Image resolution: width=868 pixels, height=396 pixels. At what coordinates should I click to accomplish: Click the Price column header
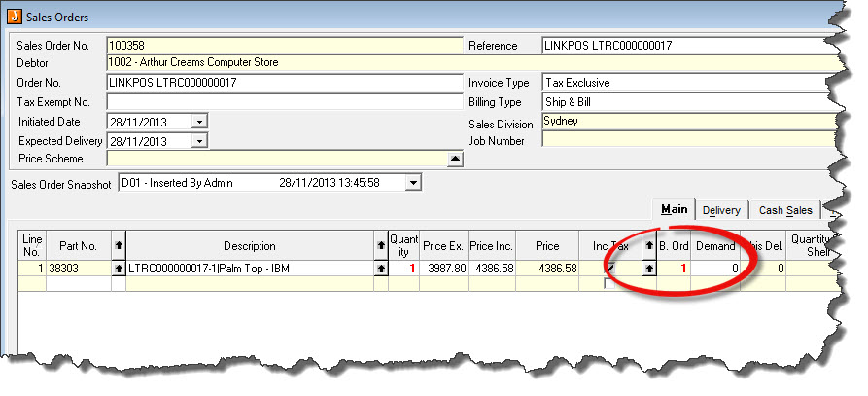tap(547, 246)
